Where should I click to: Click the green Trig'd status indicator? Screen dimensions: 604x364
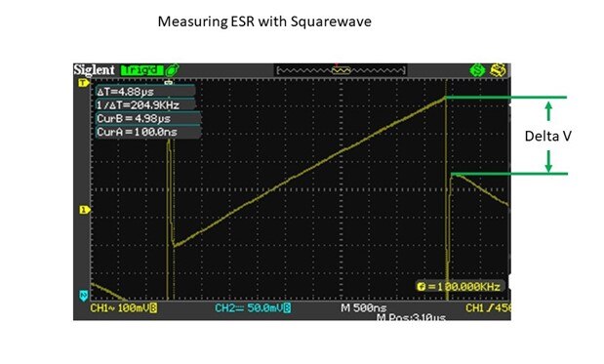coord(141,70)
